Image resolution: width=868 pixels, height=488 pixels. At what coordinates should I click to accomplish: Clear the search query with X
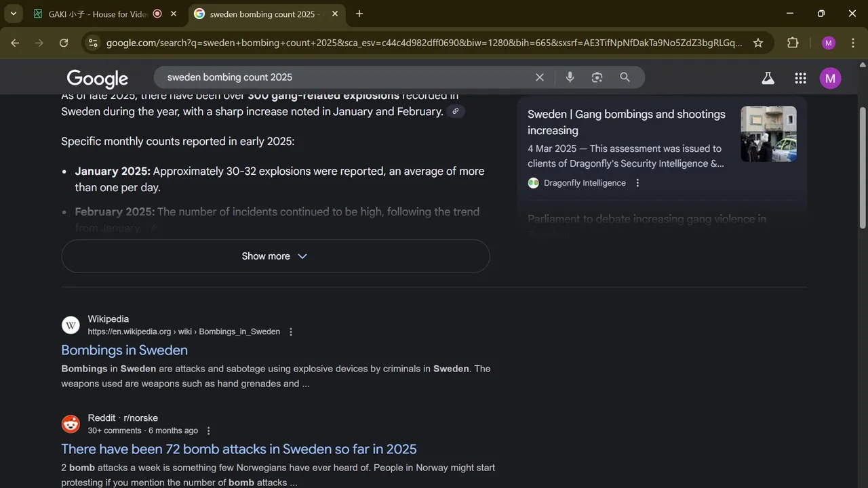pos(540,77)
